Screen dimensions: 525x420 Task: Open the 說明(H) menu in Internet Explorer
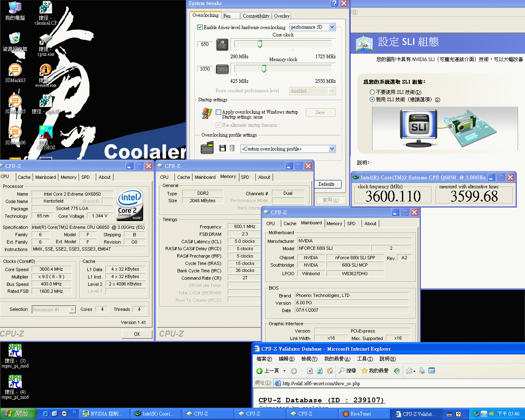(x=388, y=359)
